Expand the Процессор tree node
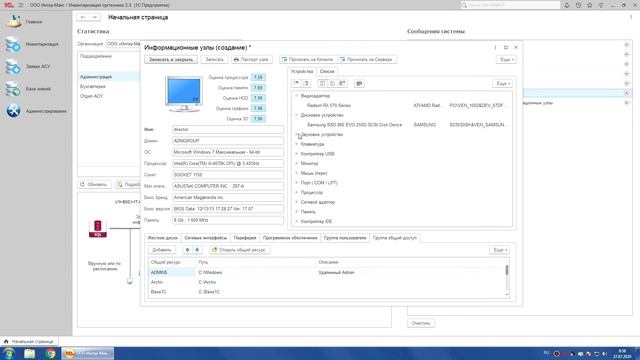This screenshot has height=360, width=640. click(x=297, y=192)
